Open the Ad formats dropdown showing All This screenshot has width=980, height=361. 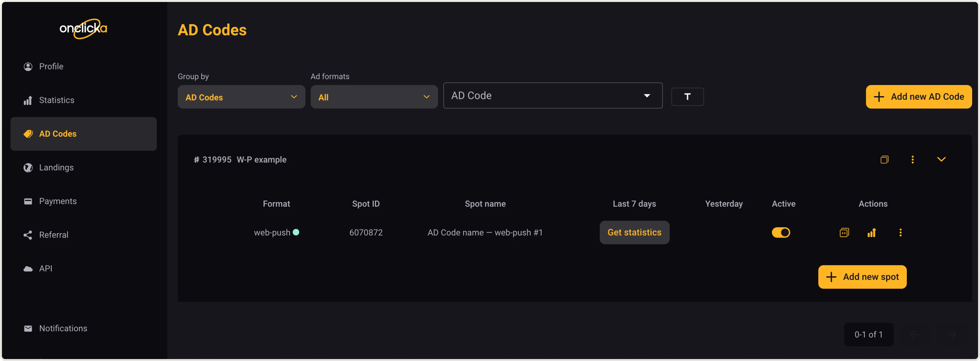click(374, 97)
